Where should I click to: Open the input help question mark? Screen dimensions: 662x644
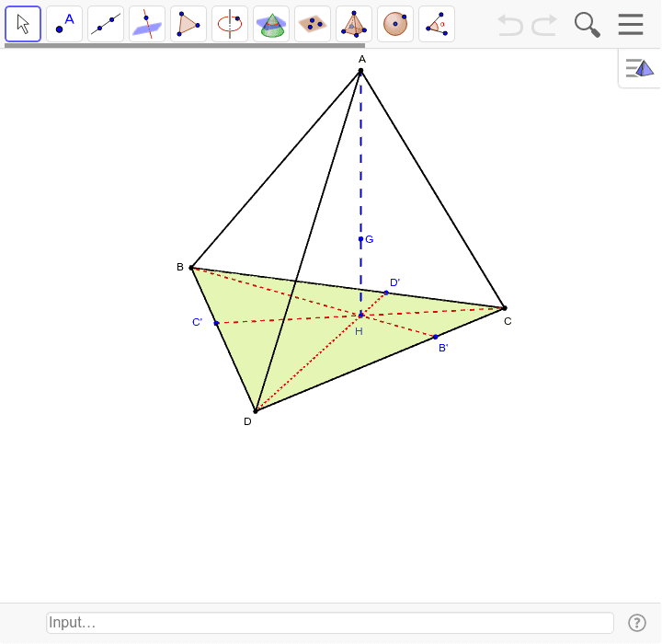636,623
